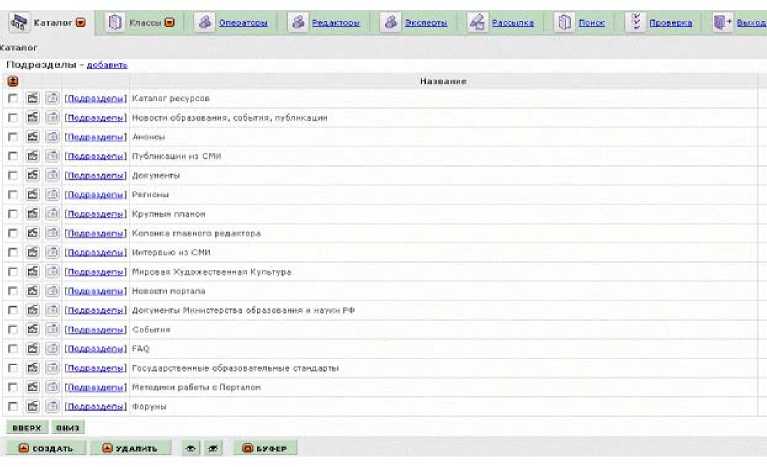Select the checkbox for Крупным планом

(13, 214)
